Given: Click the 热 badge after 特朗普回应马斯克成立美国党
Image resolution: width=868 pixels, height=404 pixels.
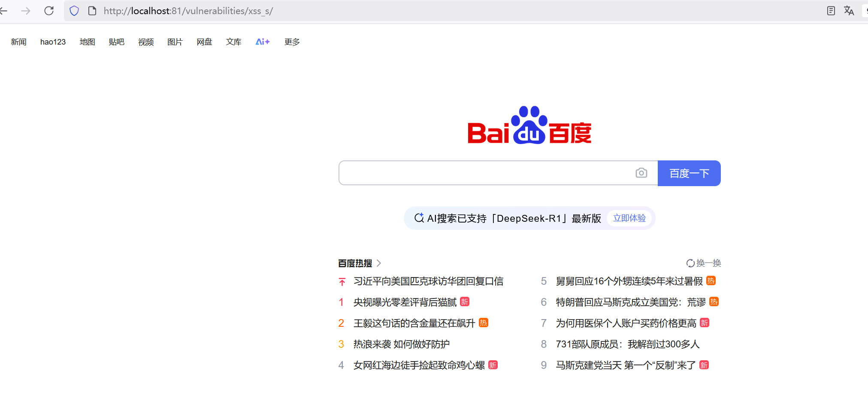Looking at the screenshot, I should coord(714,302).
